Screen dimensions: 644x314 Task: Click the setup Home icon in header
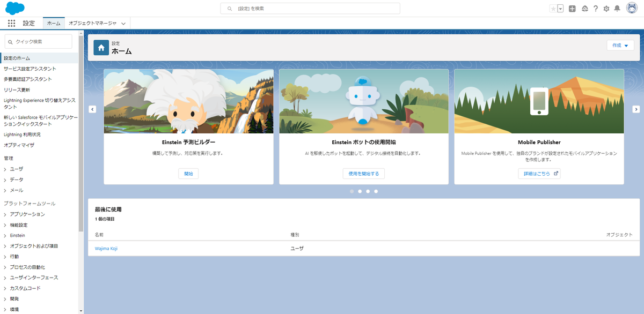(x=101, y=47)
